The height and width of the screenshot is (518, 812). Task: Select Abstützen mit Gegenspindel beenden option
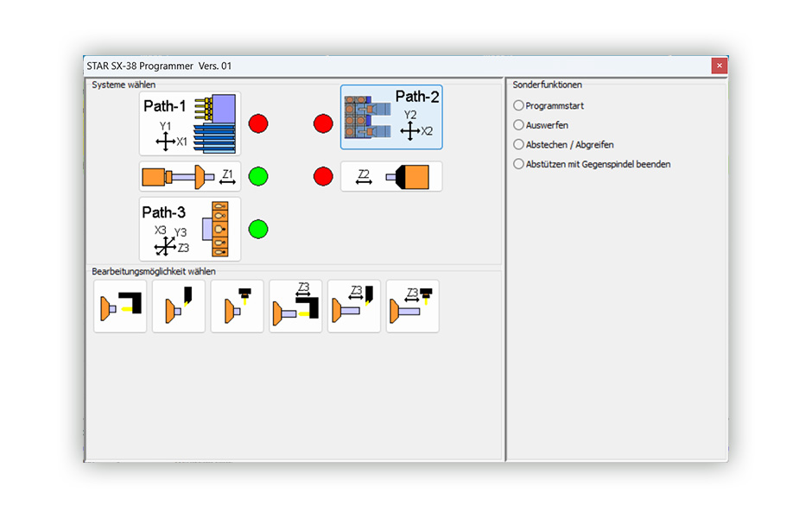click(592, 164)
